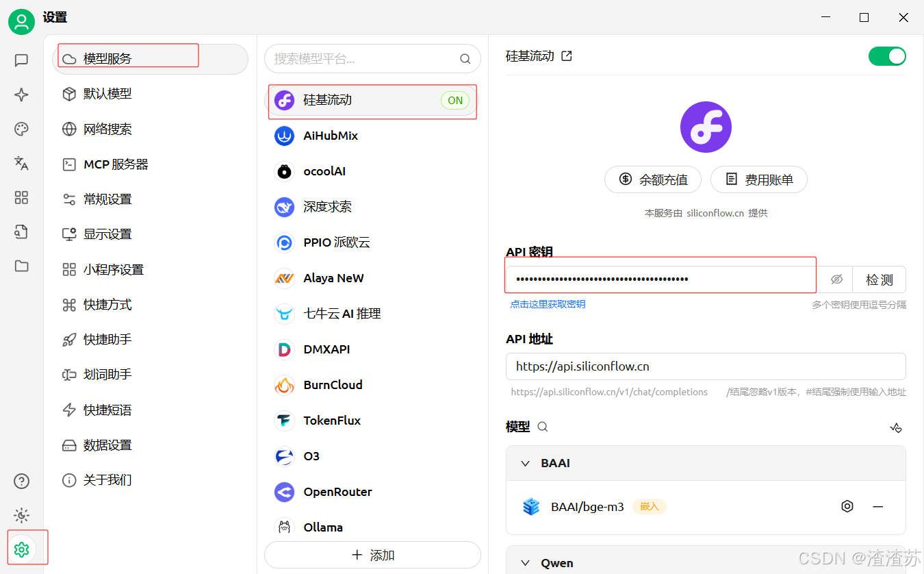
Task: Open 显示设置 settings menu
Action: click(x=150, y=234)
